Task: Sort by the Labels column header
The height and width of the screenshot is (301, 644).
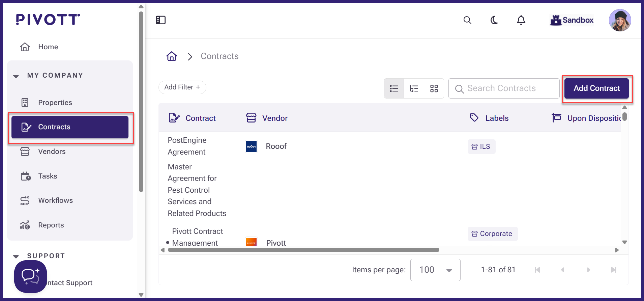Action: 497,118
